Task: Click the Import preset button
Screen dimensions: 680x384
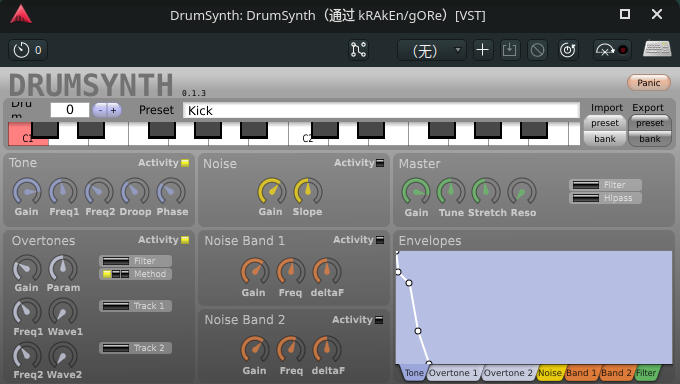Action: tap(605, 123)
